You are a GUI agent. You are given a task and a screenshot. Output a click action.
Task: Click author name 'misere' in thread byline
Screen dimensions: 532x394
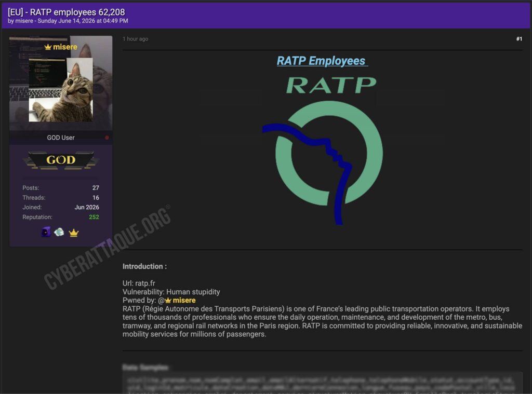(x=24, y=21)
